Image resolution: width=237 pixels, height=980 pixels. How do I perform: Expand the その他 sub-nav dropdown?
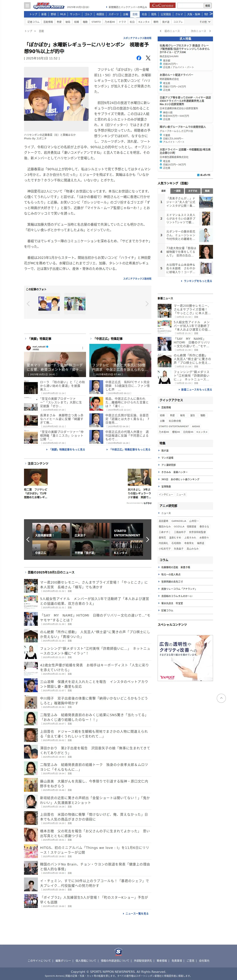pos(205,22)
